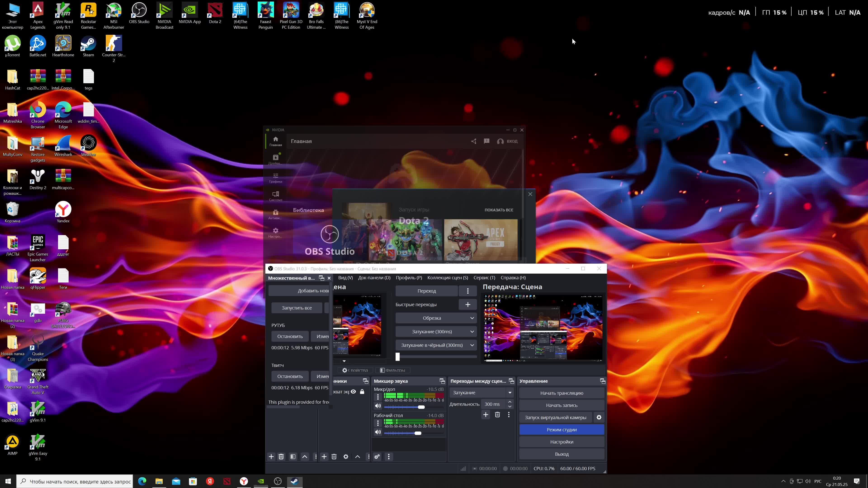Open scene filters icon in scenes toolbar

tap(293, 457)
